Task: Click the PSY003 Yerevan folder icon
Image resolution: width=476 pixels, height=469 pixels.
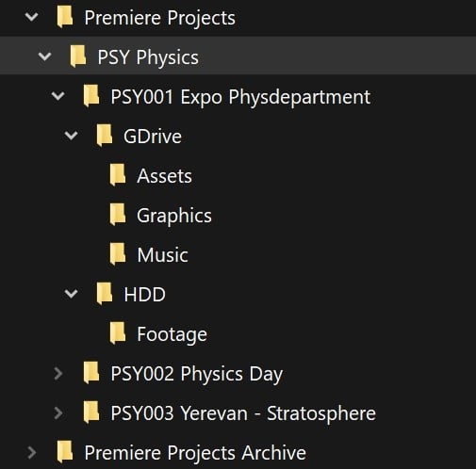Action: (91, 412)
